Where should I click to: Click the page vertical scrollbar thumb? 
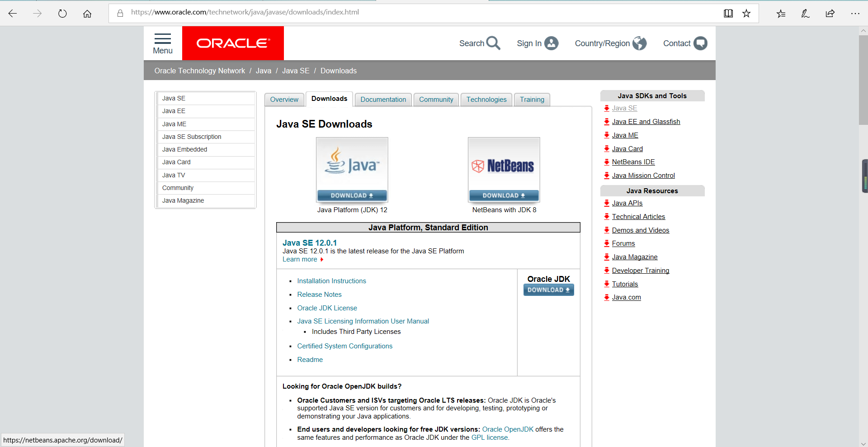point(863,80)
